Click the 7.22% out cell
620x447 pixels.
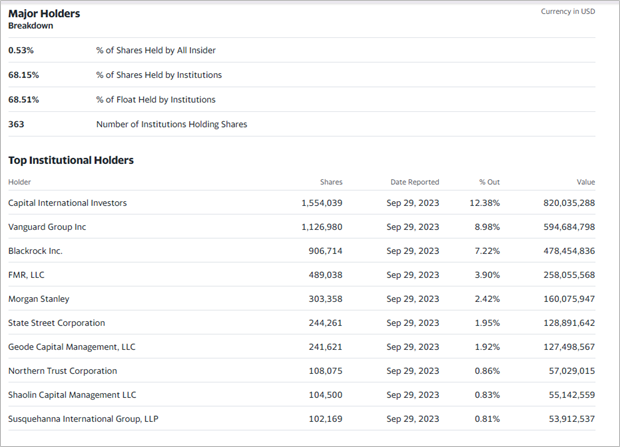tap(487, 251)
